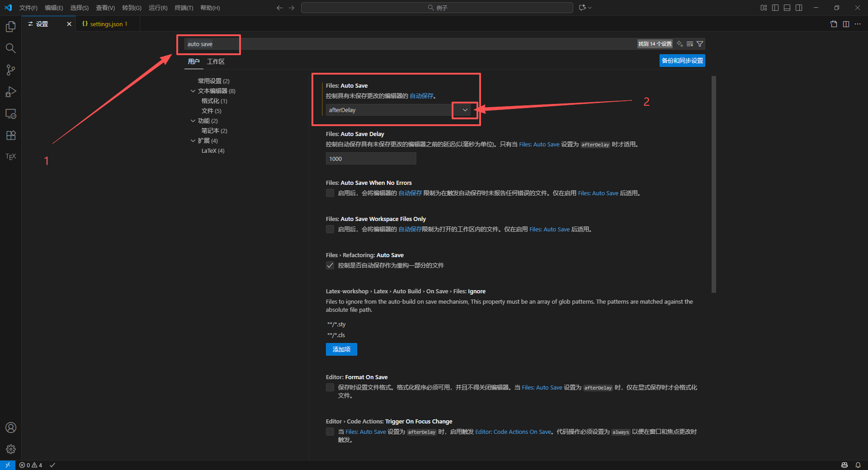868x470 pixels.
Task: Click the Auto Save Delay 1000 field
Action: [371, 159]
